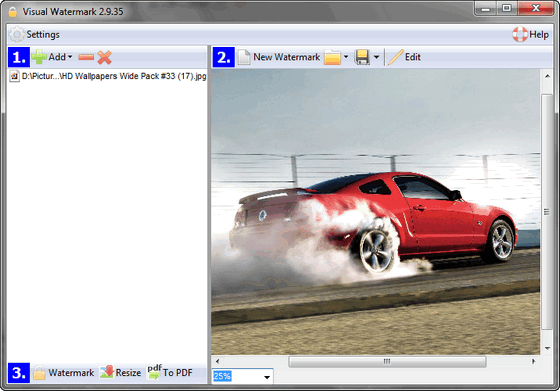
Task: Click the To PDF icon
Action: [x=155, y=372]
